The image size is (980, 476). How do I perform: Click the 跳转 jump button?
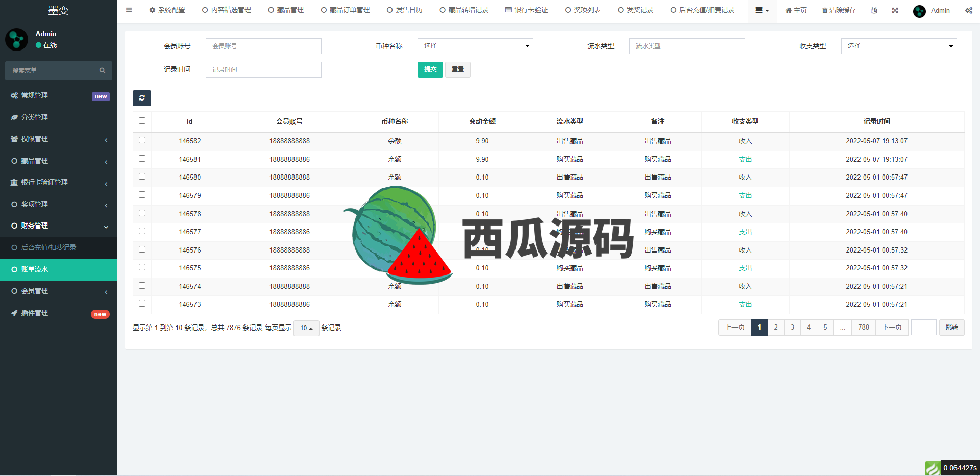[951, 328]
